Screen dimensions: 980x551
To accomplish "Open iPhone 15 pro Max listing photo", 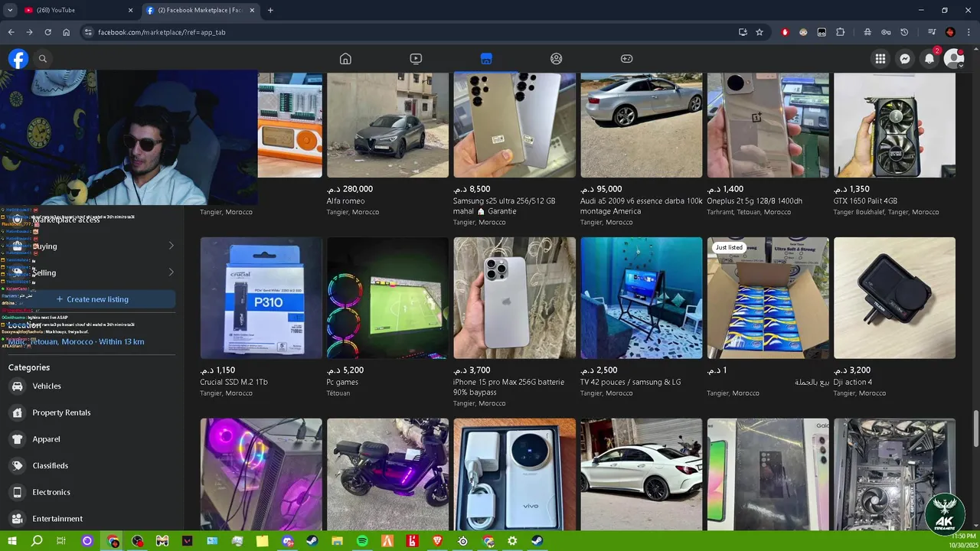I will coord(514,298).
